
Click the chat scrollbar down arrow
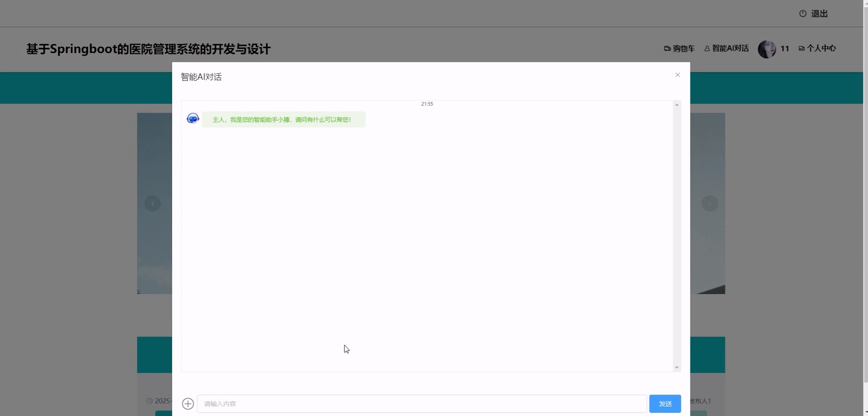pos(677,367)
